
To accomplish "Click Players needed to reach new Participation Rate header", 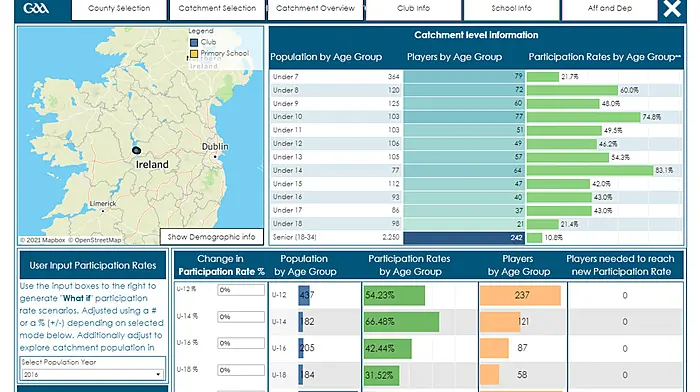I will tap(621, 265).
